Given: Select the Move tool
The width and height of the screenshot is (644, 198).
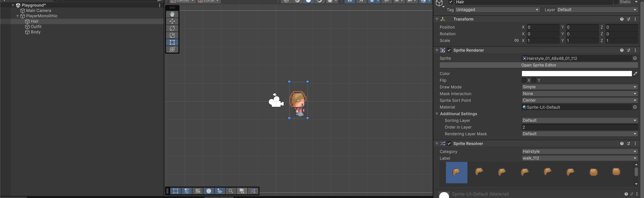Looking at the screenshot, I should tap(172, 21).
